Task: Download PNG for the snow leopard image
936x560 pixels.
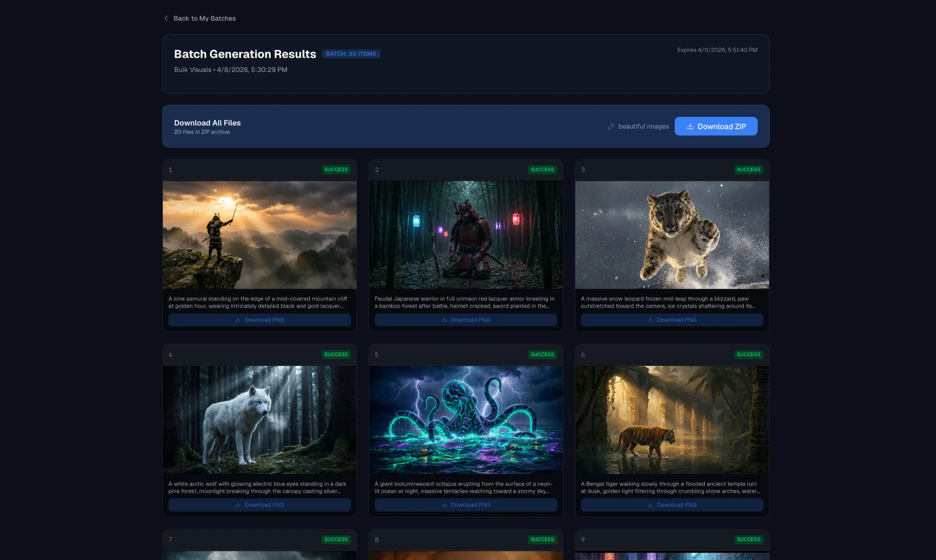Action: pyautogui.click(x=672, y=320)
